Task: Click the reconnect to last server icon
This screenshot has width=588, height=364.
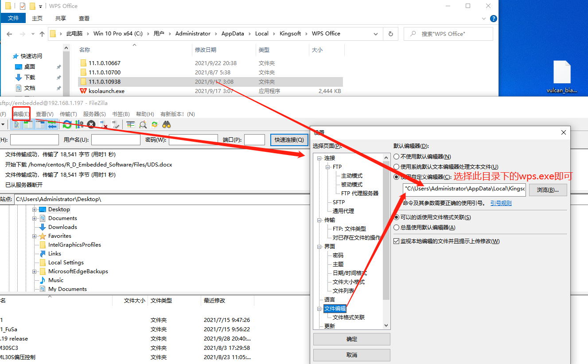Action: tap(115, 125)
